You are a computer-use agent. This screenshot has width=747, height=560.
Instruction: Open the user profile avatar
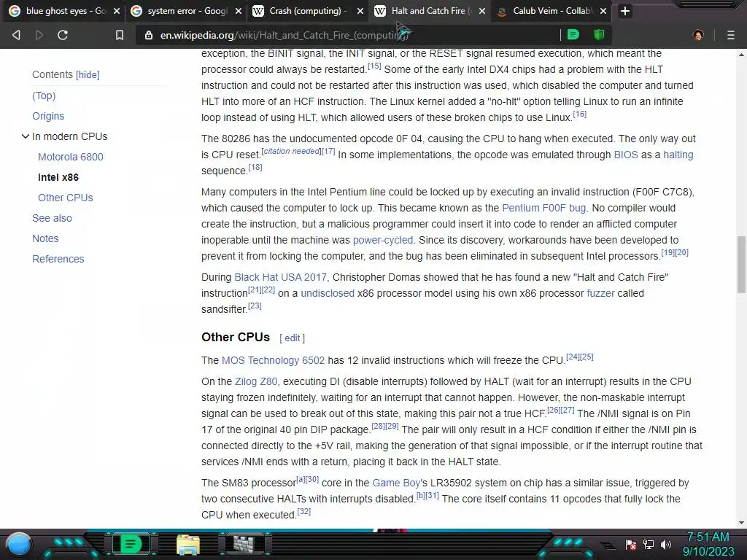click(x=698, y=35)
